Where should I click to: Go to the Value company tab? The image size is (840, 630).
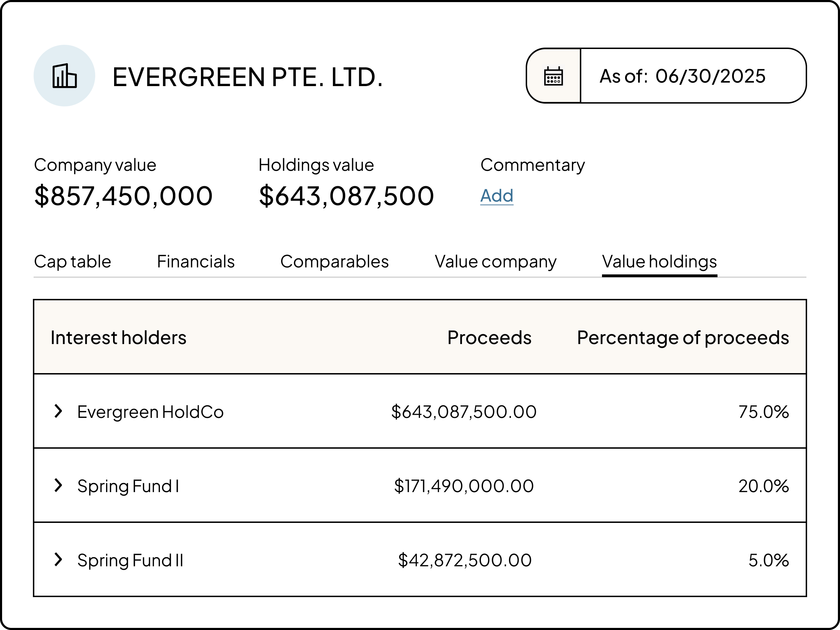click(495, 262)
